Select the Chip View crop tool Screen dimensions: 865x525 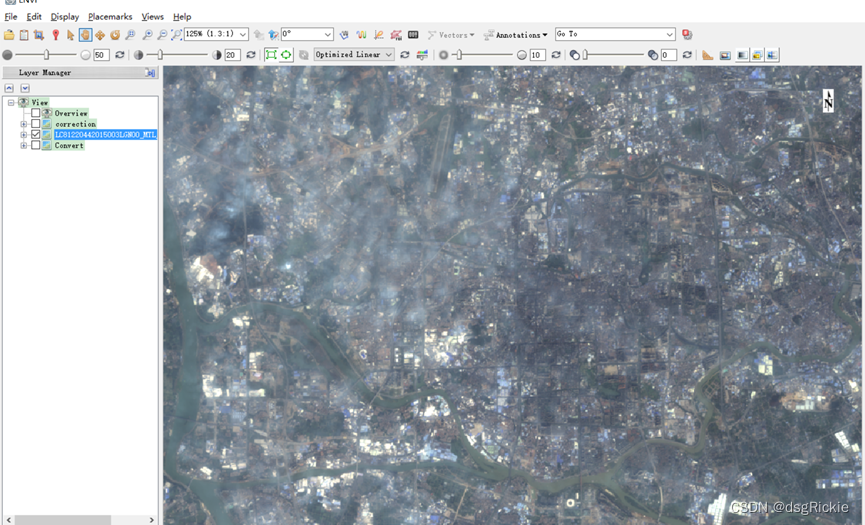39,35
